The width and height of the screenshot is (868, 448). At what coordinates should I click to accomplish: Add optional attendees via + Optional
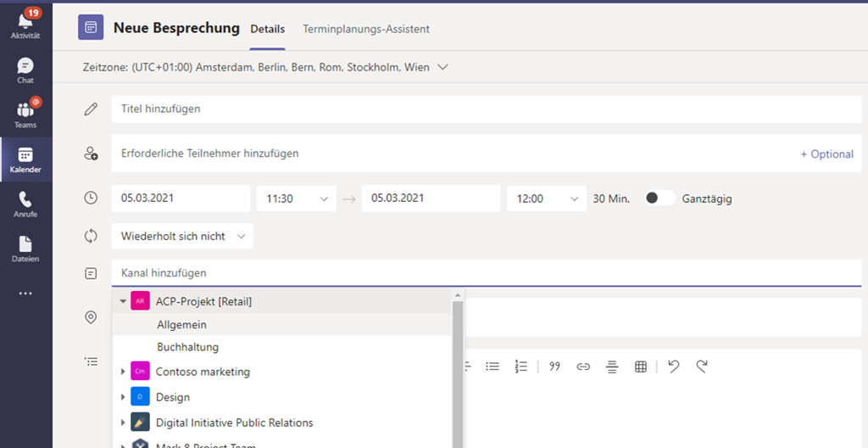coord(827,154)
